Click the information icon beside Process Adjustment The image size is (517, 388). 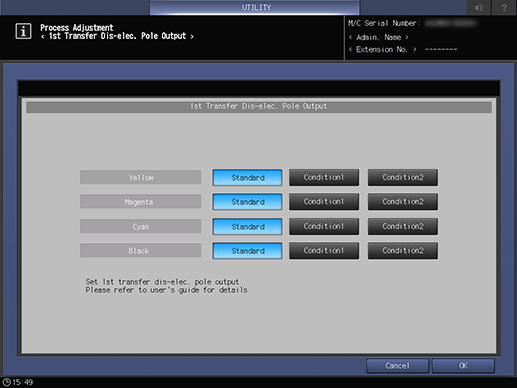23,31
